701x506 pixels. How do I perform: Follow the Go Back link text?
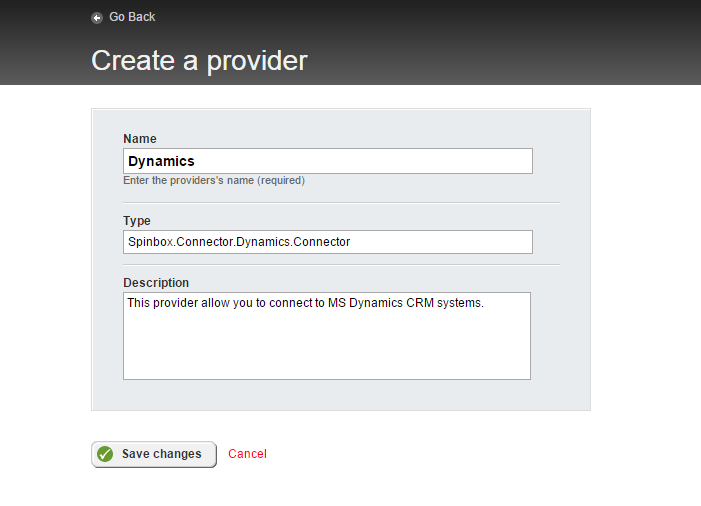pos(132,17)
